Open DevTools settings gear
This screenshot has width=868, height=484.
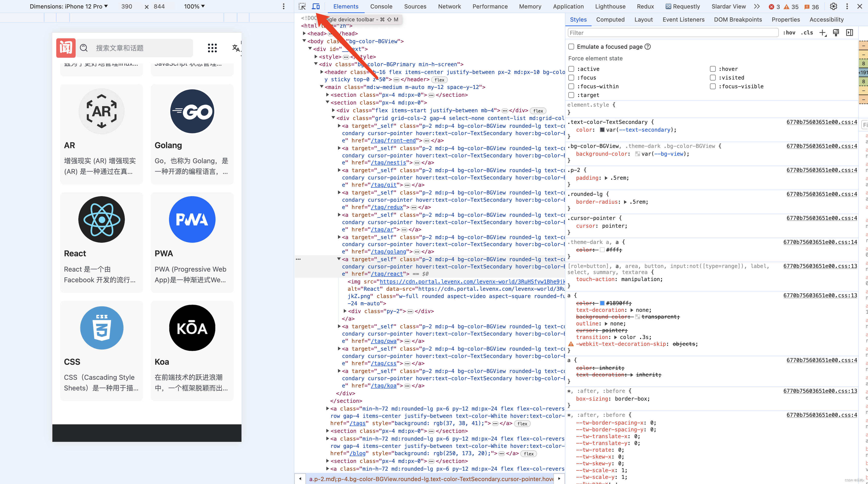pos(833,6)
